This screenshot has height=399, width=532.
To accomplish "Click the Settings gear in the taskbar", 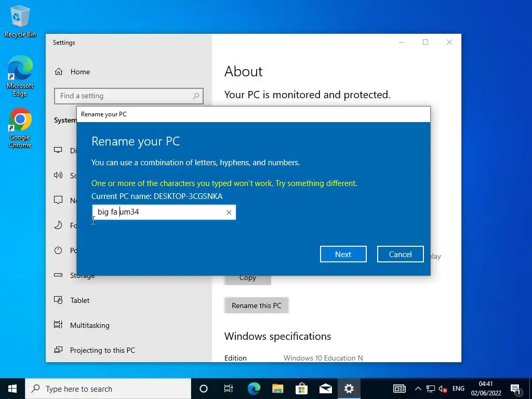I will [x=349, y=389].
